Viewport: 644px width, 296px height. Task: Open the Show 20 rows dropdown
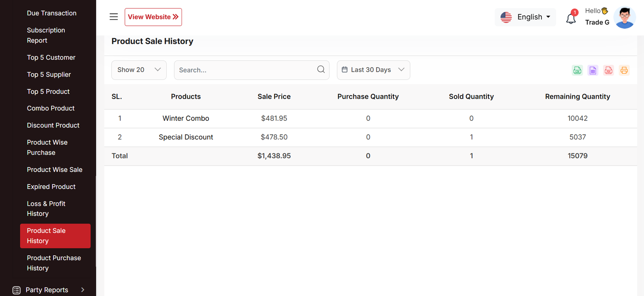click(x=139, y=70)
